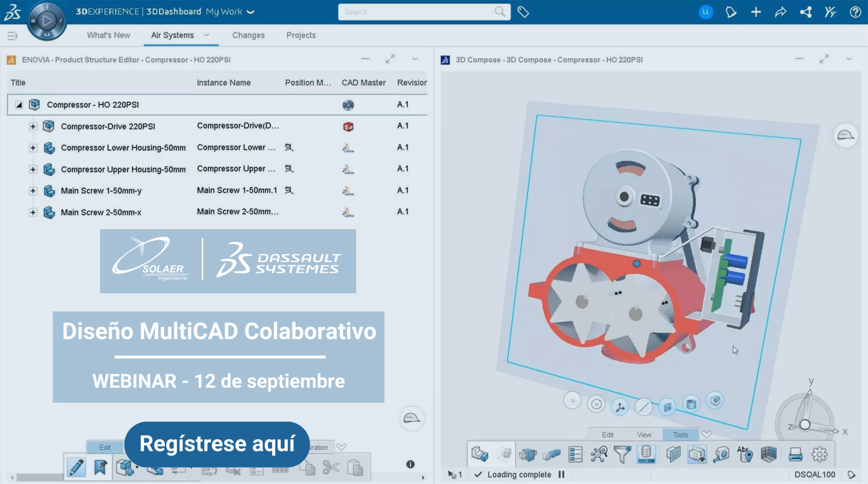
Task: Click the Regístrese aquí button
Action: click(x=217, y=445)
